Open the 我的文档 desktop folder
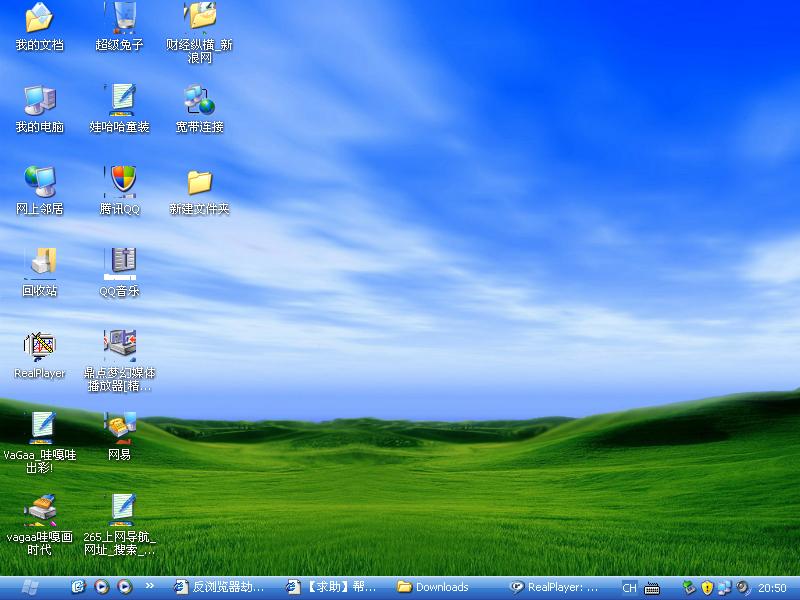 coord(39,18)
